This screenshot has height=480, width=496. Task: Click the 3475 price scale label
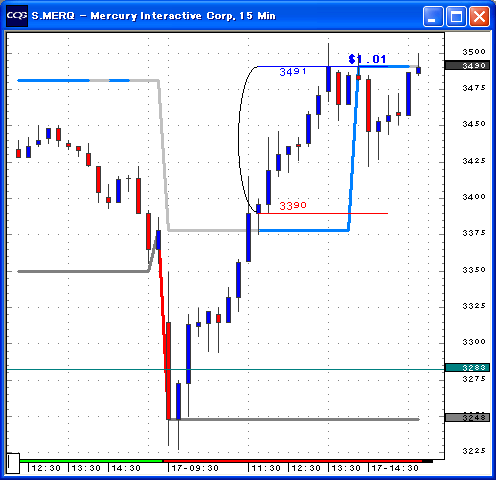click(x=474, y=88)
